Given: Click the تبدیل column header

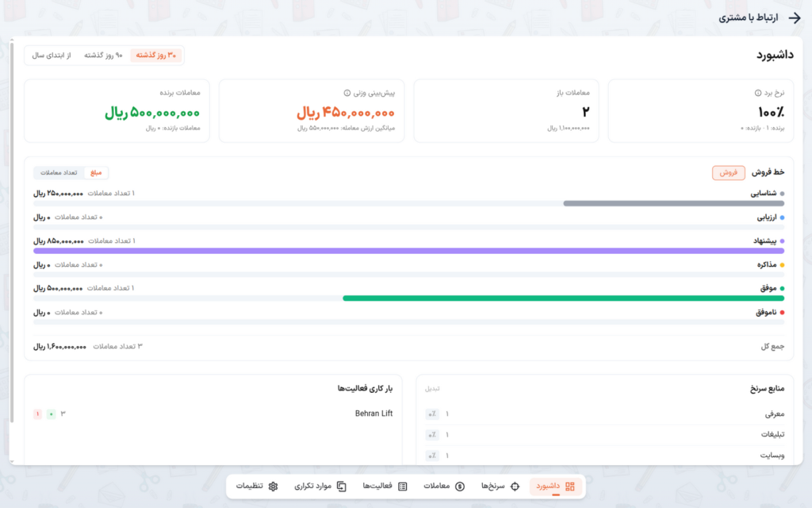Looking at the screenshot, I should point(432,388).
